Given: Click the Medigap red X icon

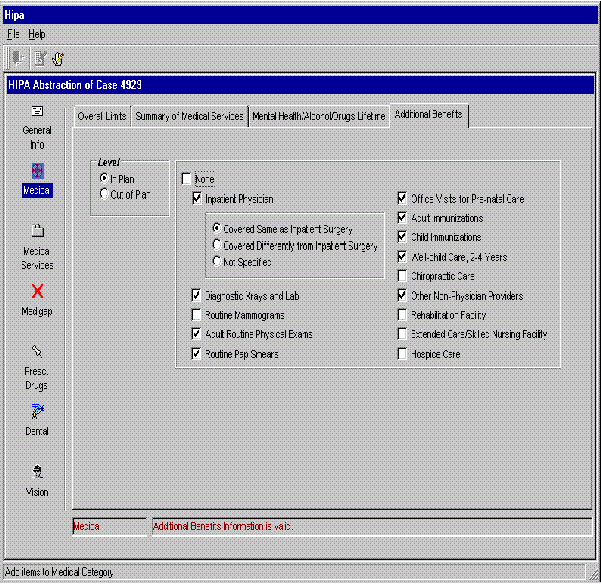Looking at the screenshot, I should 37,292.
